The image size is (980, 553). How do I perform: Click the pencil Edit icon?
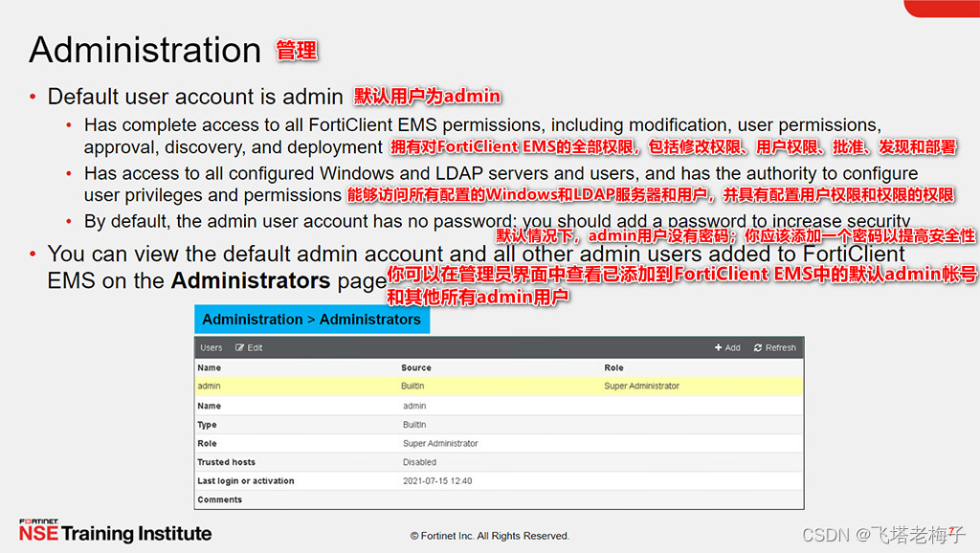pos(239,347)
